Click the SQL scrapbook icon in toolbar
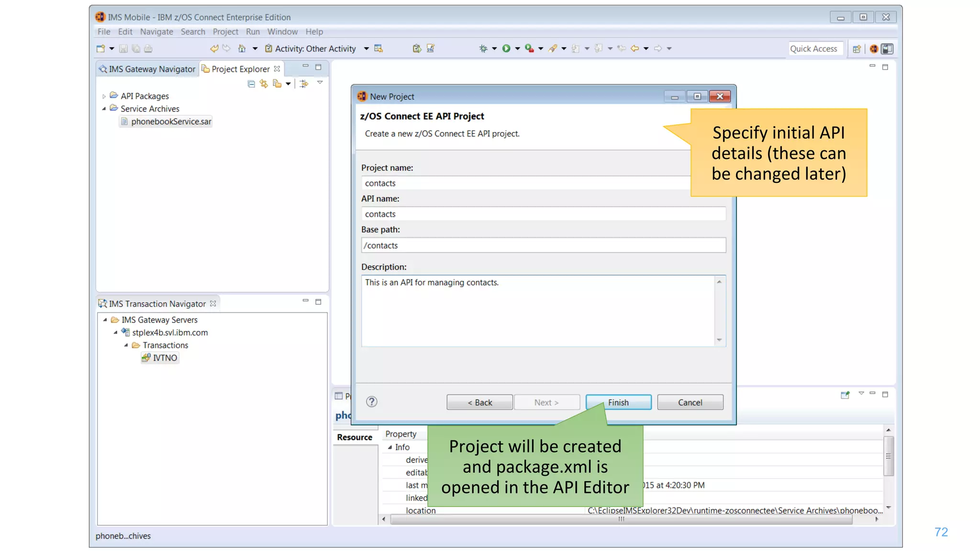Image resolution: width=980 pixels, height=551 pixels. pos(431,48)
